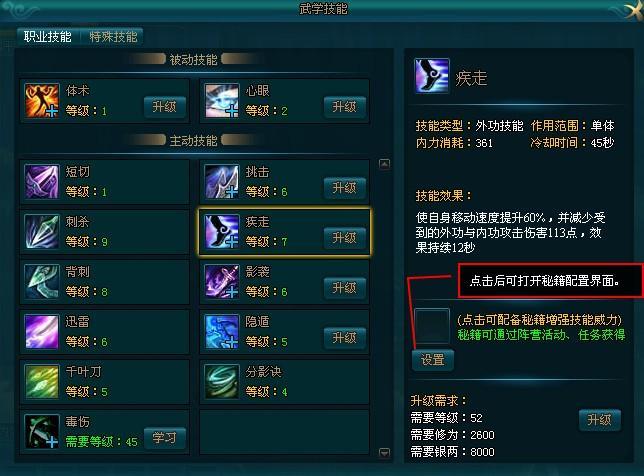
Task: Click the skill list scroll up arrow
Action: click(x=384, y=165)
